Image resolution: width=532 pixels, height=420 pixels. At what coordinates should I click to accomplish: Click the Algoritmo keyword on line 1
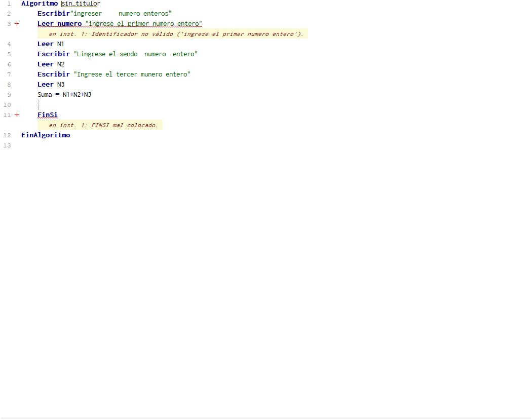39,4
